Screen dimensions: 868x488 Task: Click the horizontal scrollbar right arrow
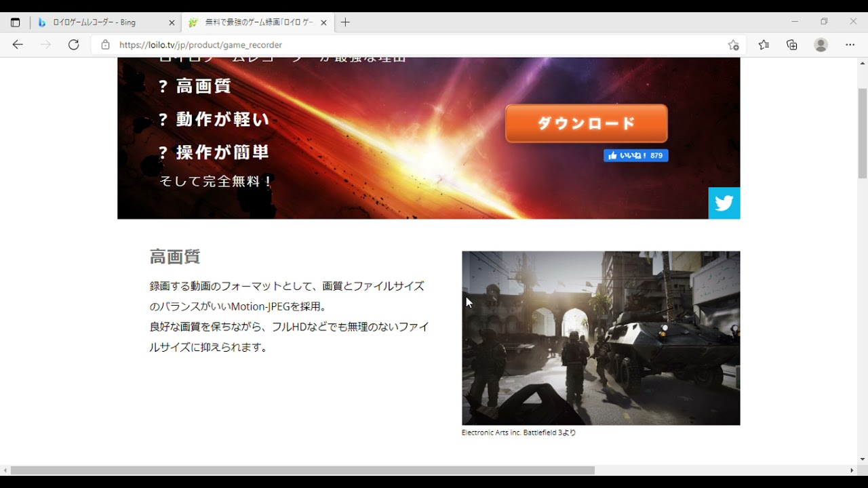pos(852,470)
